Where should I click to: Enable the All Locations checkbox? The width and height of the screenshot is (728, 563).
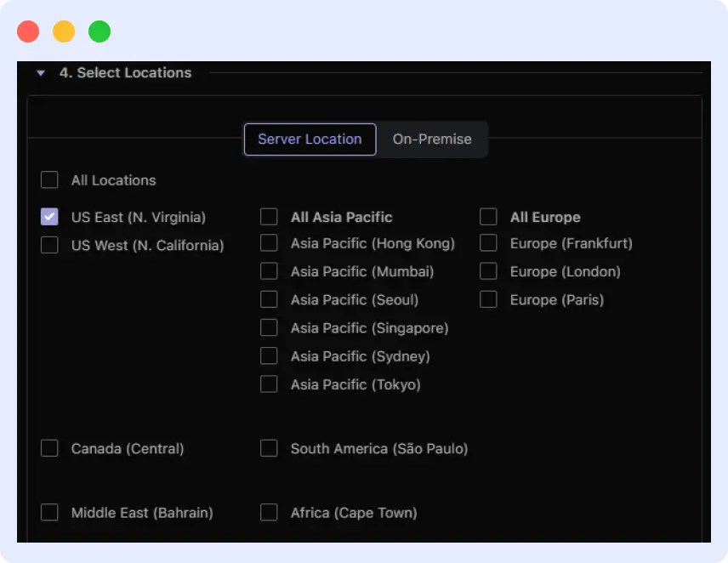pos(48,179)
